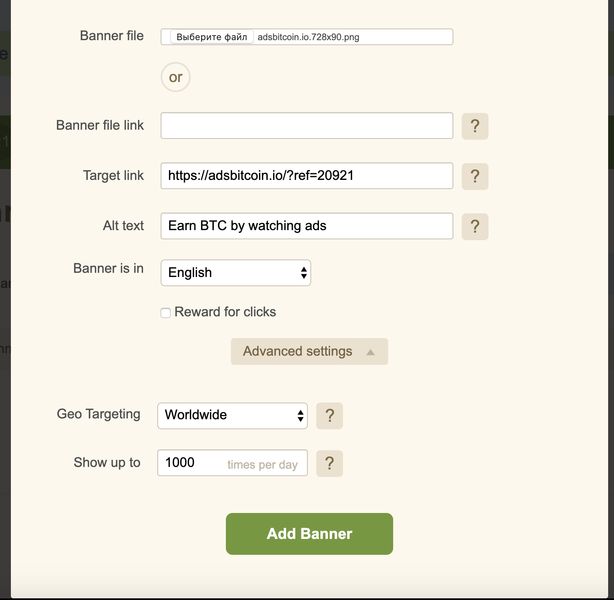Viewport: 614px width, 600px height.
Task: Click the question mark next to Target link
Action: [x=474, y=176]
